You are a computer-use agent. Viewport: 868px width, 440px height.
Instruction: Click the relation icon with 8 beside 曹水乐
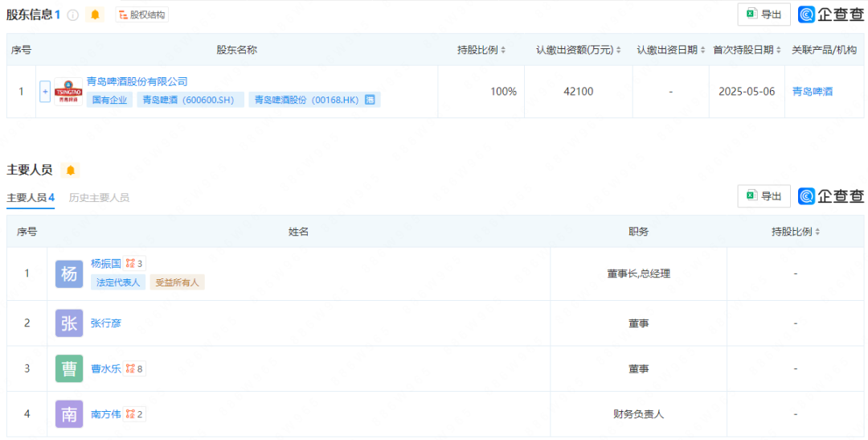click(134, 368)
